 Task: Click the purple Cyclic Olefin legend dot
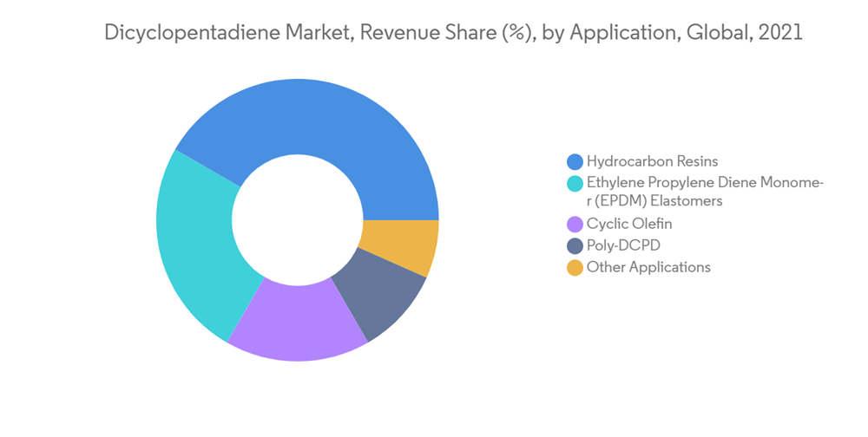coord(575,225)
